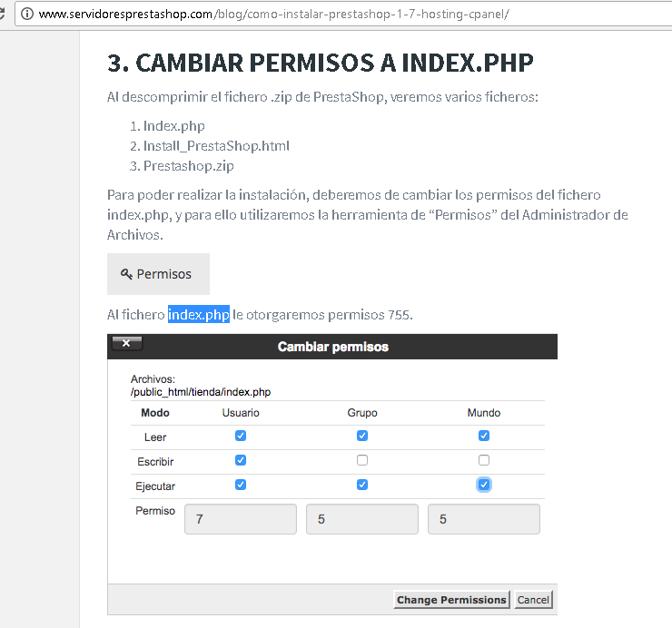
Task: Click the key icon on Permisos button
Action: point(126,274)
